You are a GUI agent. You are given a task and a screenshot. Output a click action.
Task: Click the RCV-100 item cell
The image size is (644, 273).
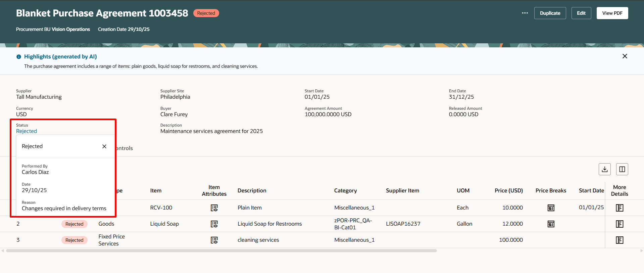161,208
